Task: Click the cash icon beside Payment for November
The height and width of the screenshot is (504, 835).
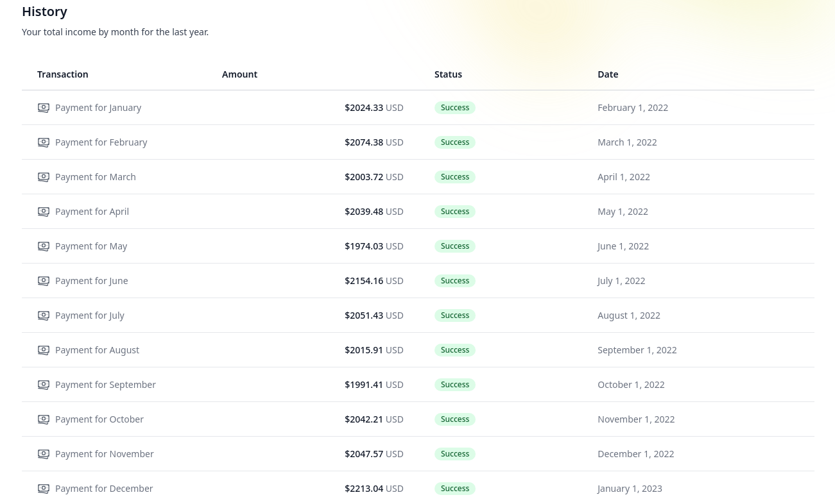Action: point(44,454)
